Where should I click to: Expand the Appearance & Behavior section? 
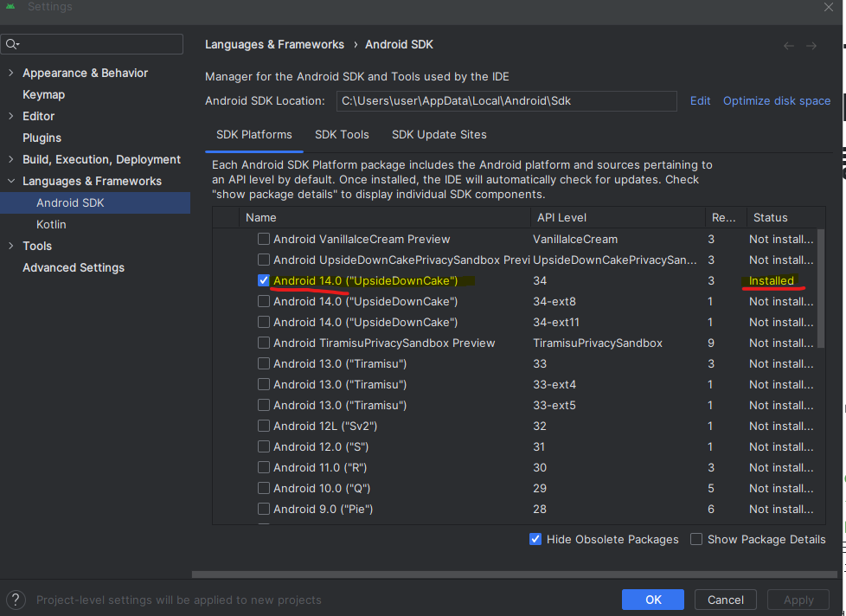tap(10, 73)
